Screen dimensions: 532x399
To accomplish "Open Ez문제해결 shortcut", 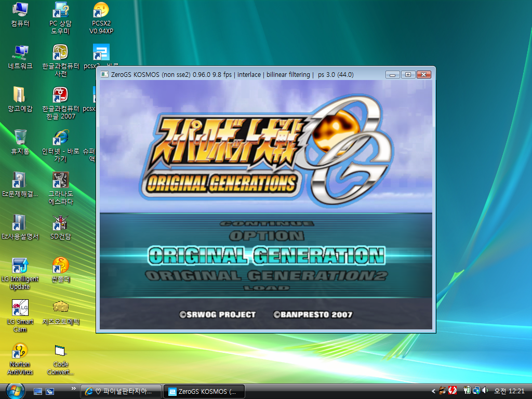I will 20,185.
